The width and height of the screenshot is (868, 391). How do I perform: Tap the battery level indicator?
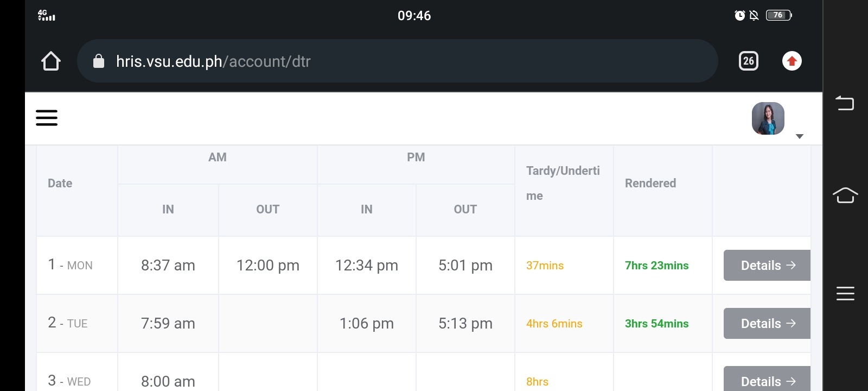coord(778,15)
